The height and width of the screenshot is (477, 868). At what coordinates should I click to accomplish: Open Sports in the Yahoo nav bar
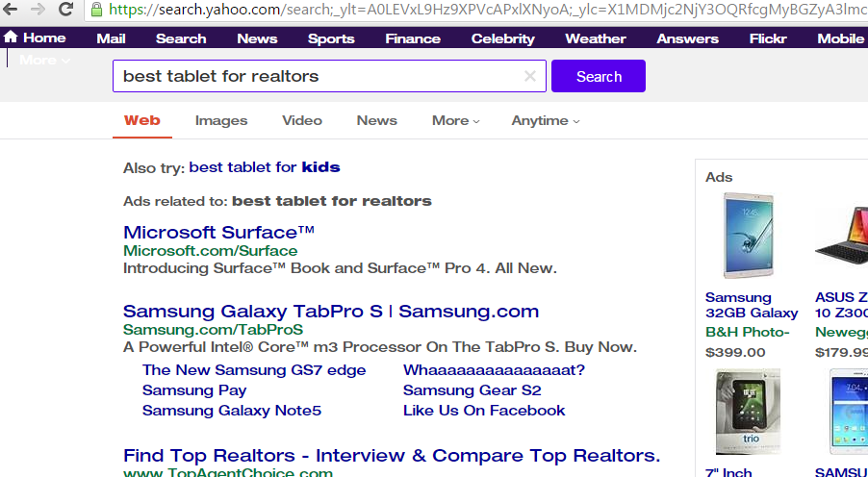(331, 38)
